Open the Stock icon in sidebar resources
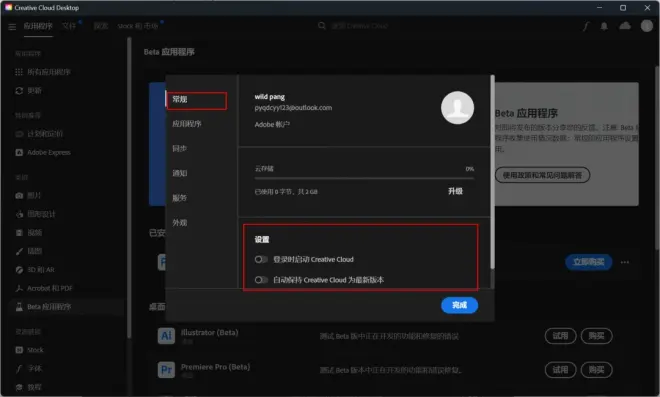 tap(19, 350)
